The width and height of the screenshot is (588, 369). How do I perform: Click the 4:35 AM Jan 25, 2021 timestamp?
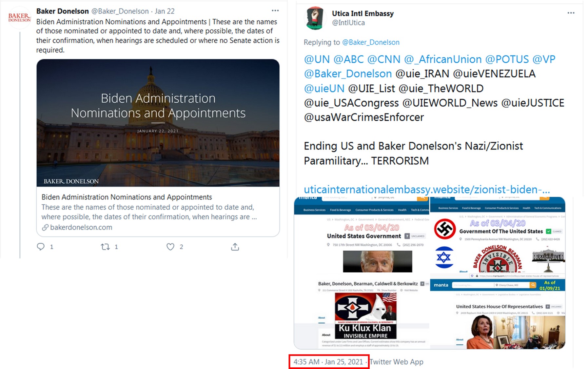[328, 362]
